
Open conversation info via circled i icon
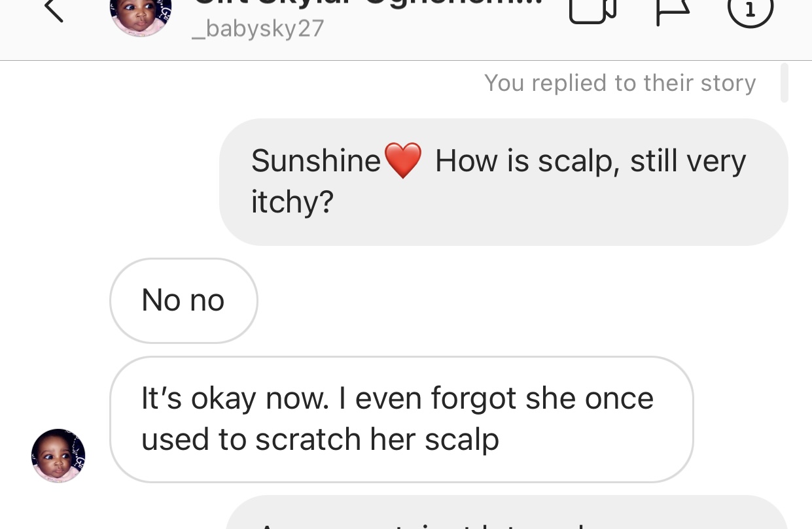(x=750, y=9)
